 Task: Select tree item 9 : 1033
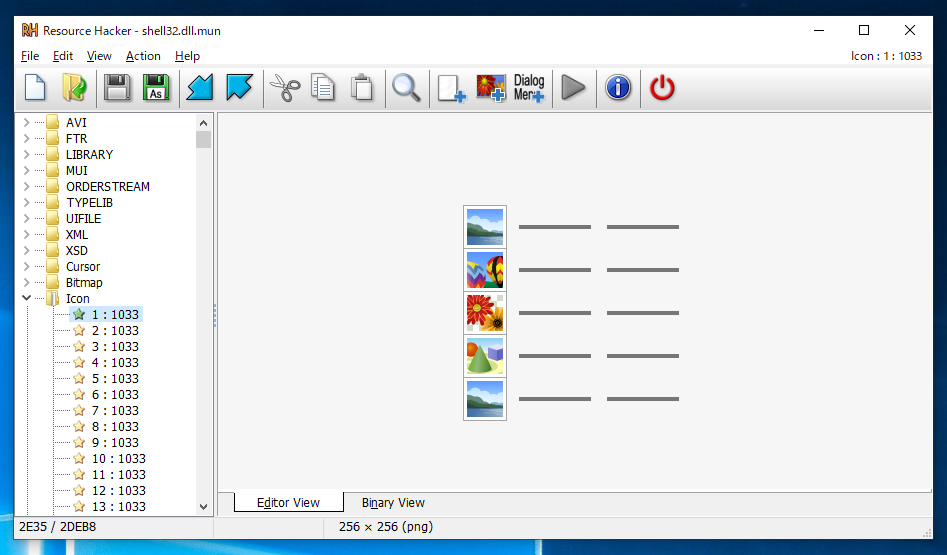[115, 443]
